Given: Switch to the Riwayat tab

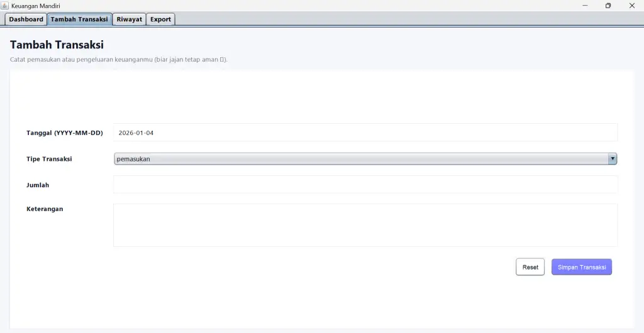Looking at the screenshot, I should click(129, 19).
